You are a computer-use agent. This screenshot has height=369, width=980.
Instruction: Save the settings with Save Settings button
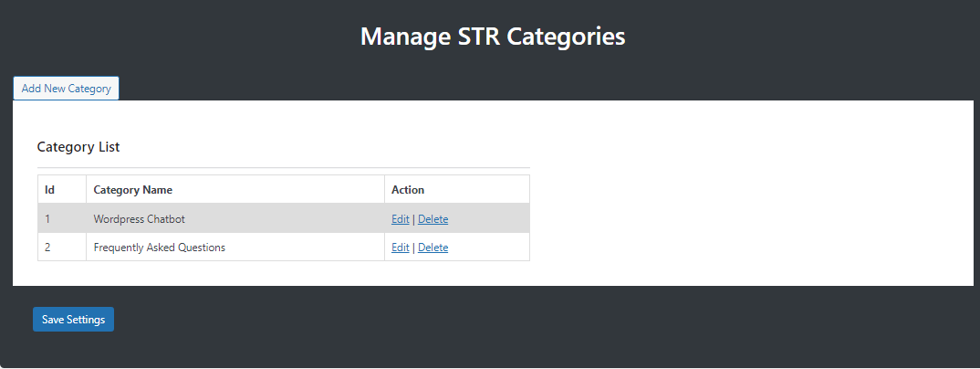tap(73, 319)
